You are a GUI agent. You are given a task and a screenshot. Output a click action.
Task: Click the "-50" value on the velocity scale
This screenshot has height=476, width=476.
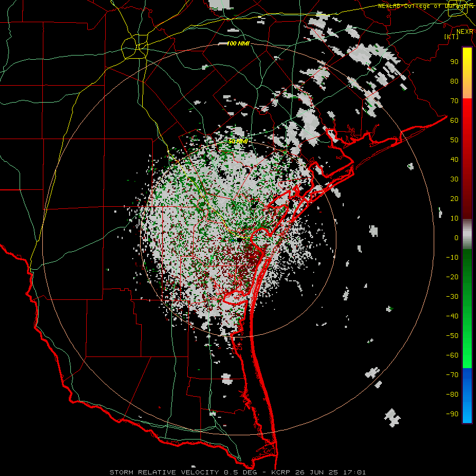452,336
